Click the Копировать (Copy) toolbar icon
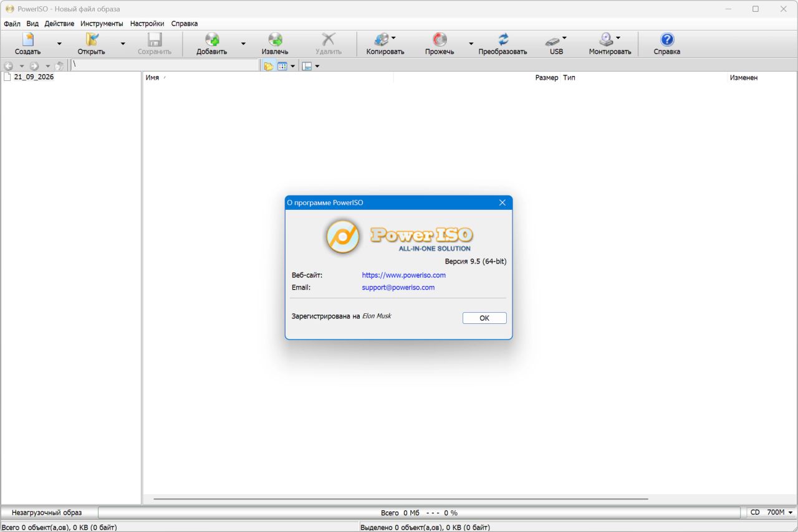The image size is (798, 532). [382, 40]
